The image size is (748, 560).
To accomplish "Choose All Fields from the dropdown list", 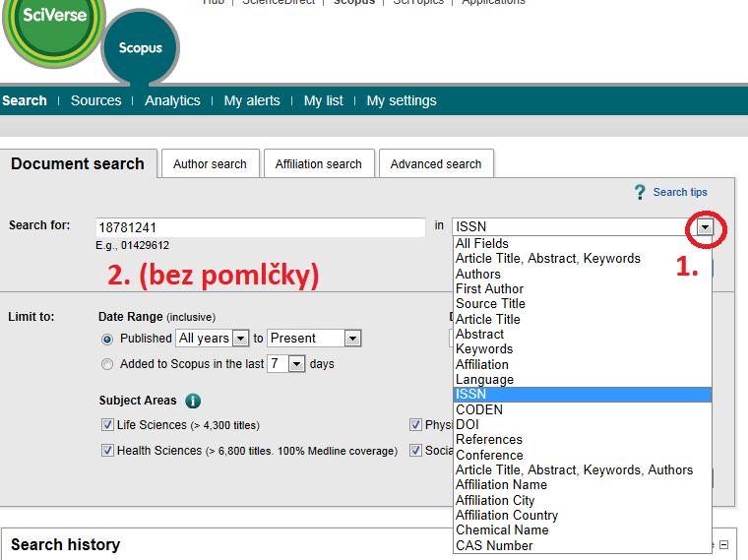I will point(582,244).
